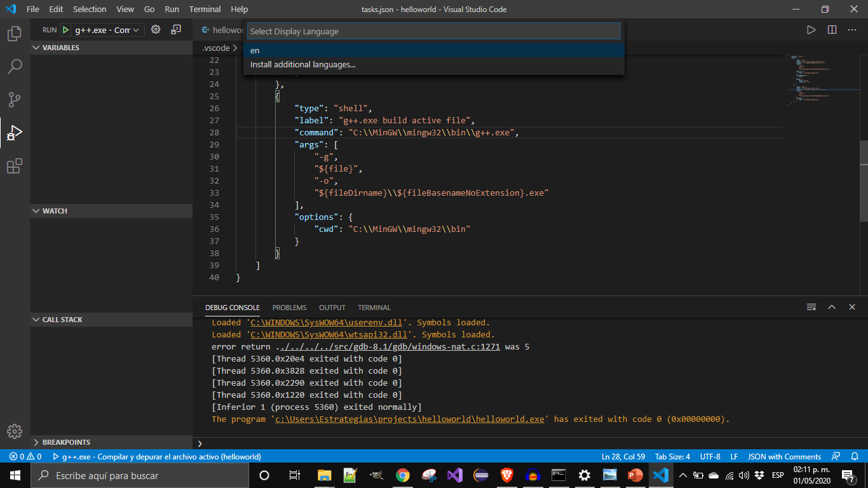
Task: Switch to the PROBLEMS tab
Action: (289, 307)
